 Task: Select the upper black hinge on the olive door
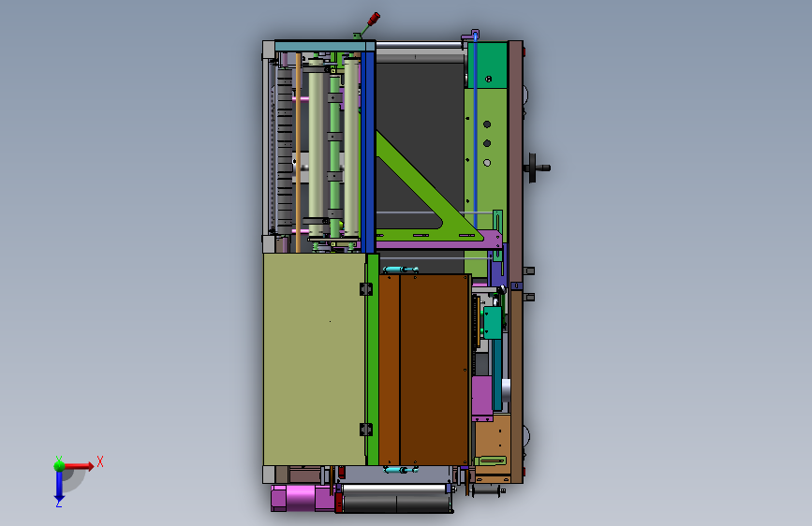click(366, 289)
